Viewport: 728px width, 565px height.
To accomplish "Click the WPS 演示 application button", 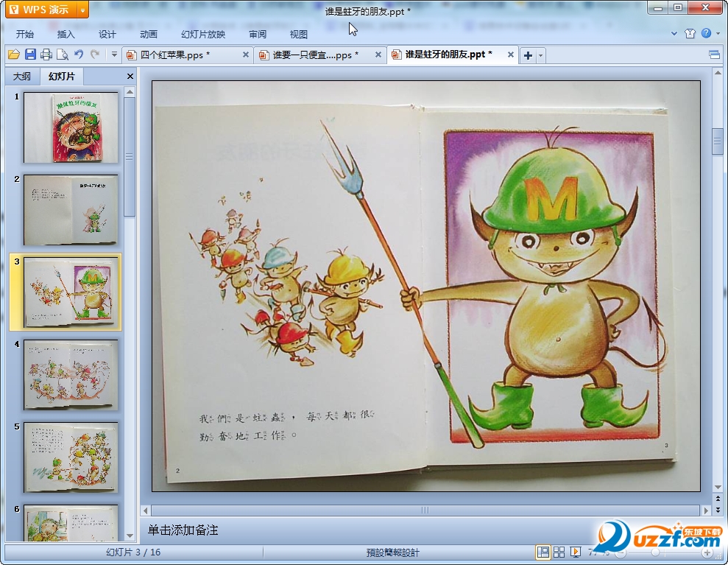I will pyautogui.click(x=41, y=10).
